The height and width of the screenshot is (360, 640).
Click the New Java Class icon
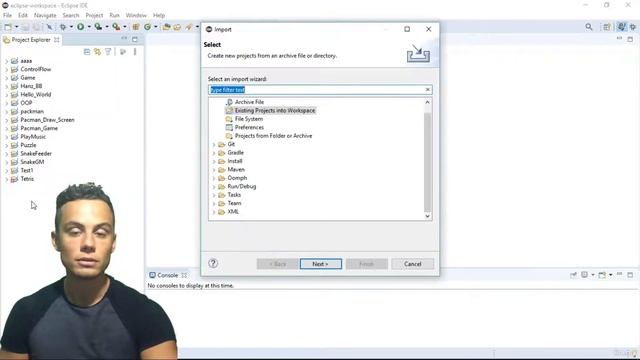(x=147, y=27)
